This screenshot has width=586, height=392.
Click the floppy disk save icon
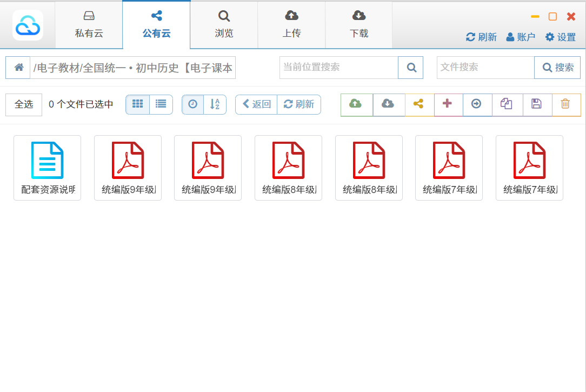click(x=537, y=104)
